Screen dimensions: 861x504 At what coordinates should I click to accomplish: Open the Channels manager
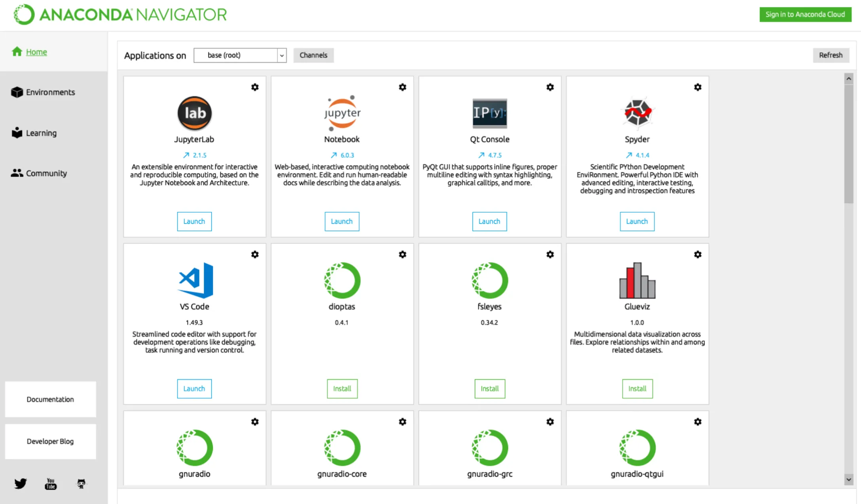[313, 55]
